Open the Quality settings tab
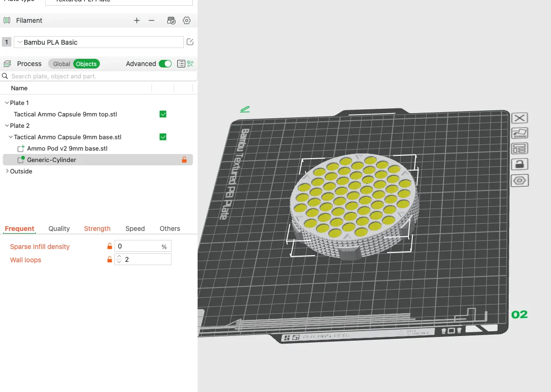The height and width of the screenshot is (392, 551). point(59,229)
